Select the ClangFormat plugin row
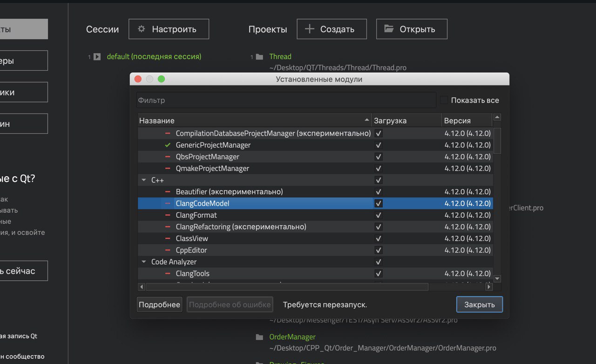 tap(315, 215)
